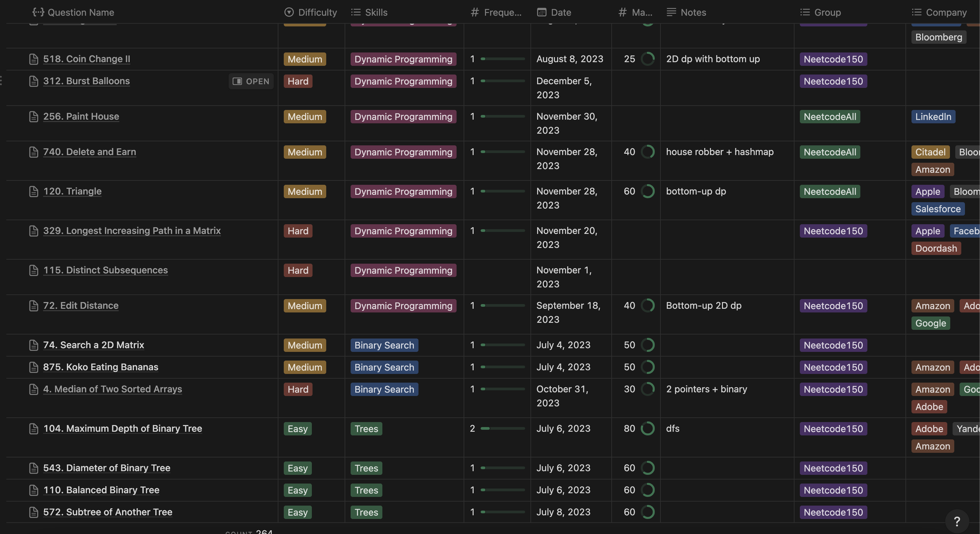Click the Difficulty column header icon
Viewport: 980px width, 534px height.
click(289, 12)
